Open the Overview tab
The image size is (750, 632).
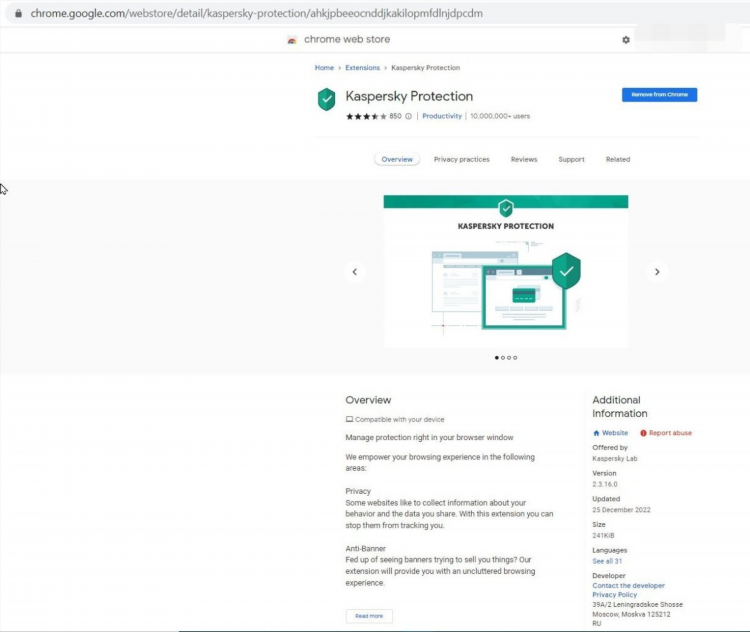click(x=397, y=159)
